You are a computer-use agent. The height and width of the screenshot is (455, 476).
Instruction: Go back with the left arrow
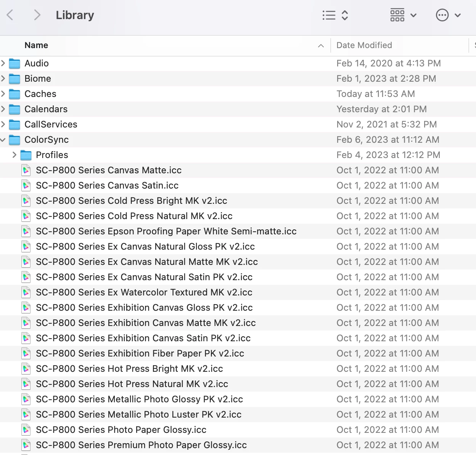10,15
